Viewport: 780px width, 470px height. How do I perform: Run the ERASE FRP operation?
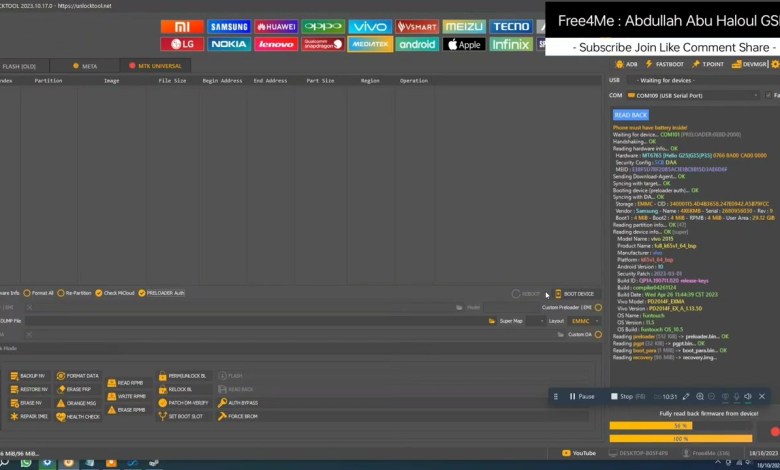[x=74, y=389]
